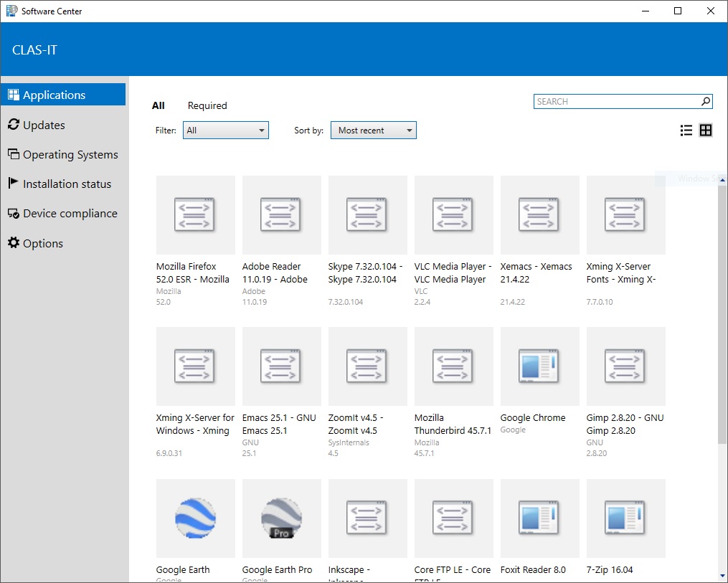The width and height of the screenshot is (728, 583).
Task: Click the search magnifier icon
Action: 705,101
